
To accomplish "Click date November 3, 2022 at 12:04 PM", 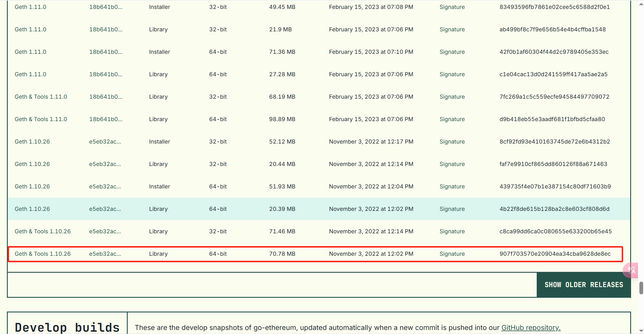I will [371, 186].
